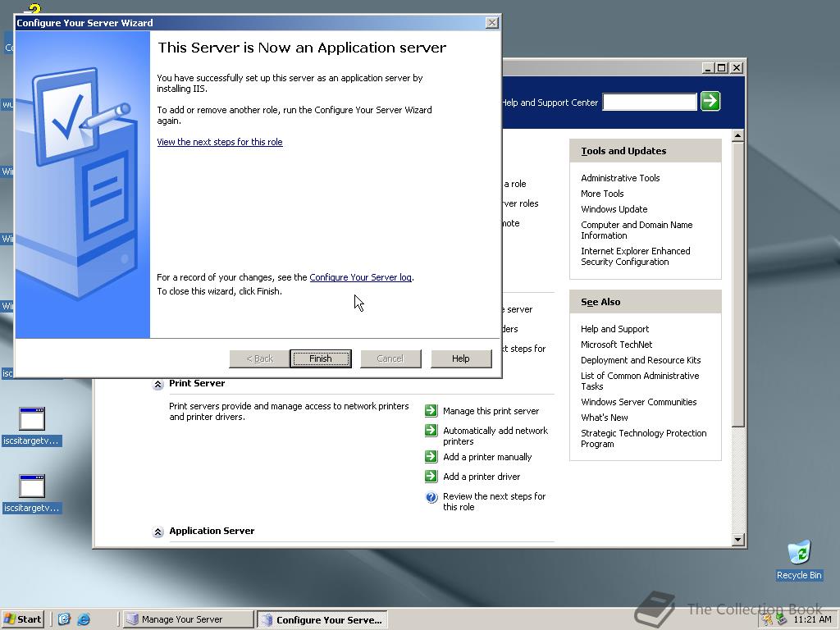Screen dimensions: 840x630
Task: Click scroll down arrow in Manage Your Server
Action: (737, 540)
